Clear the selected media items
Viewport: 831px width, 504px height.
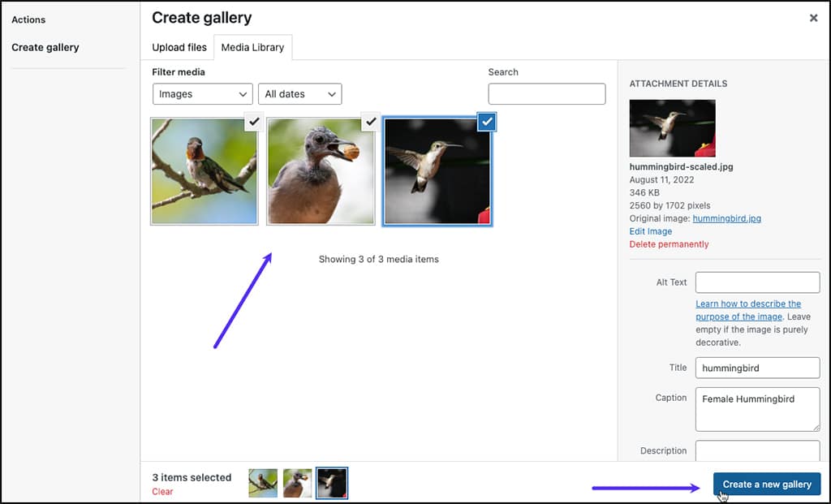click(161, 491)
